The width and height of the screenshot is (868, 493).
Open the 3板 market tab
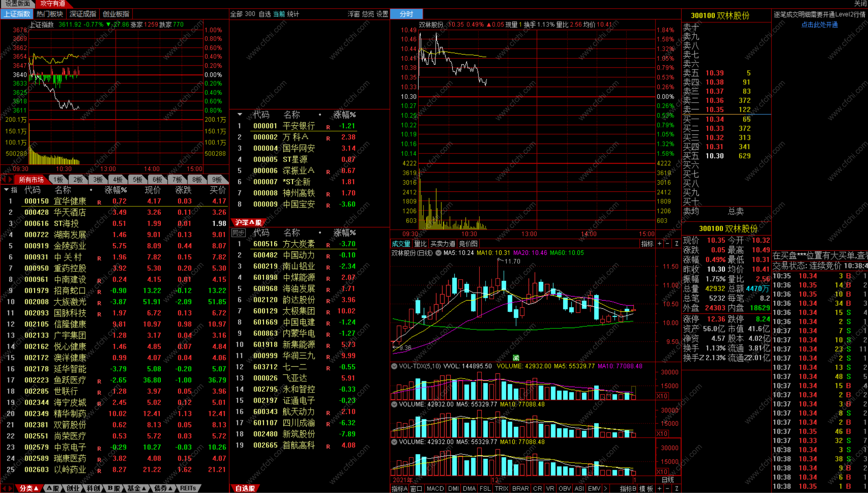[98, 180]
